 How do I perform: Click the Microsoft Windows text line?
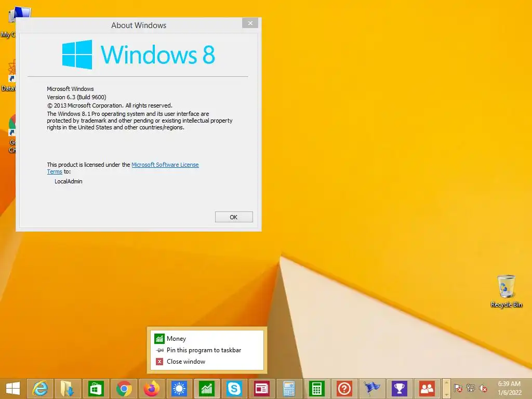70,89
